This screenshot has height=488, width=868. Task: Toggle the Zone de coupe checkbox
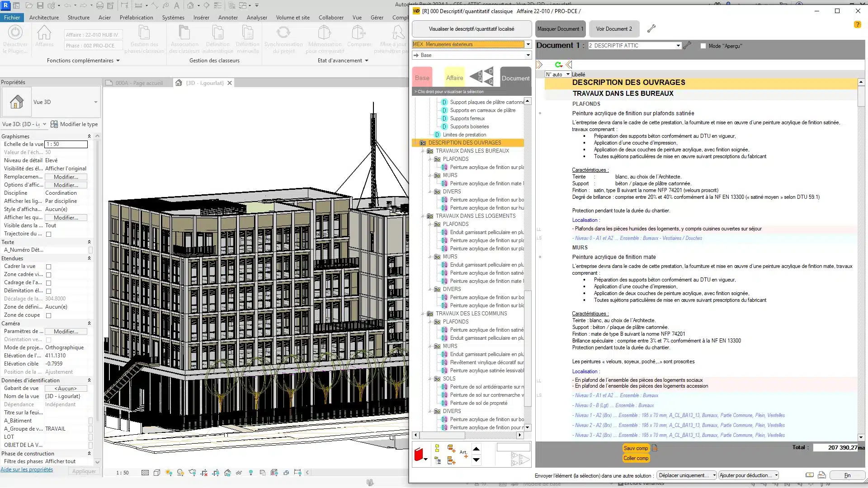(x=49, y=315)
